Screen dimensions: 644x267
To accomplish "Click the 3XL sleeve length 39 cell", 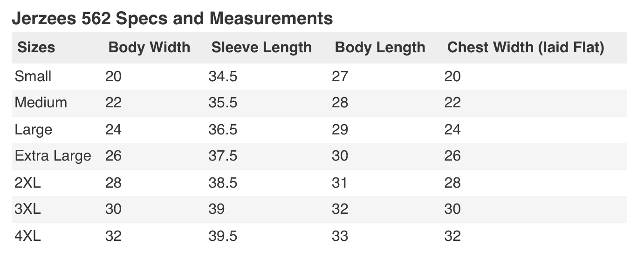I will [x=217, y=209].
